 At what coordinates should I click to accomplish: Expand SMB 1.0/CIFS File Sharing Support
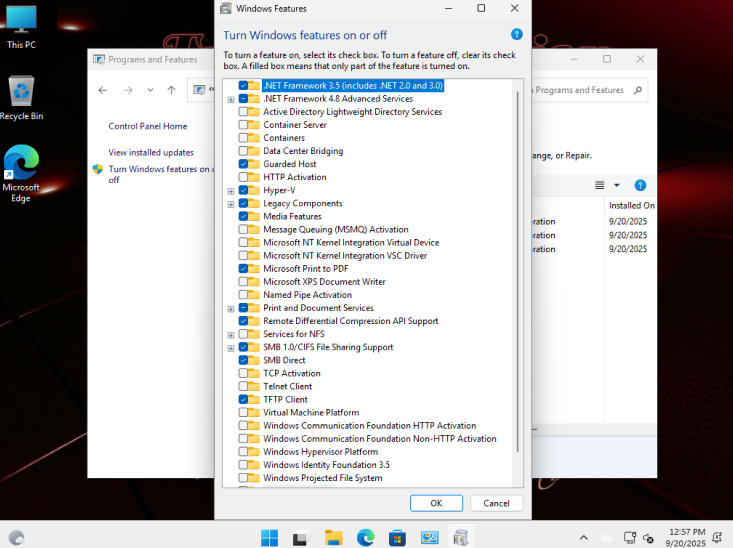point(231,348)
